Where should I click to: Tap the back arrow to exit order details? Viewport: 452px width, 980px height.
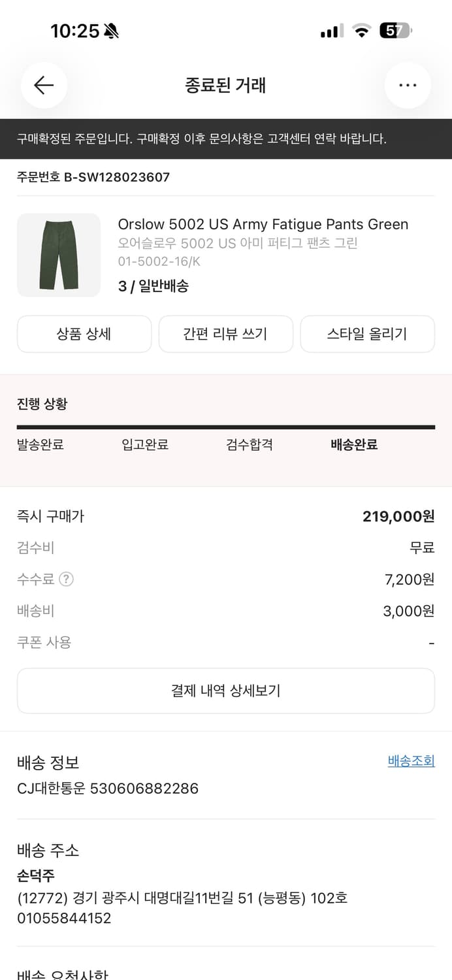tap(44, 85)
